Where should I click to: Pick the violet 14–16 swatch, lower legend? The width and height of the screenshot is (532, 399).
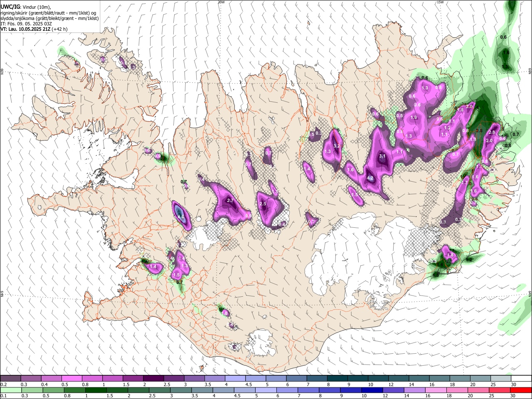(x=416, y=390)
